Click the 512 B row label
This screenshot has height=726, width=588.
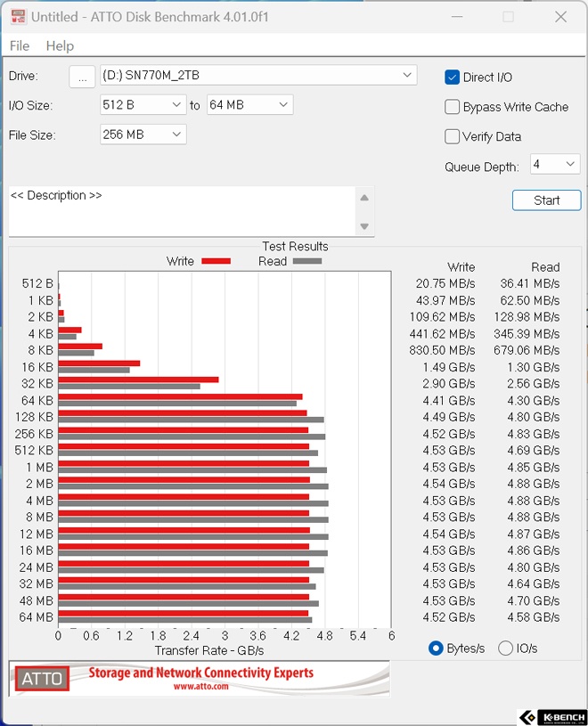click(x=38, y=283)
